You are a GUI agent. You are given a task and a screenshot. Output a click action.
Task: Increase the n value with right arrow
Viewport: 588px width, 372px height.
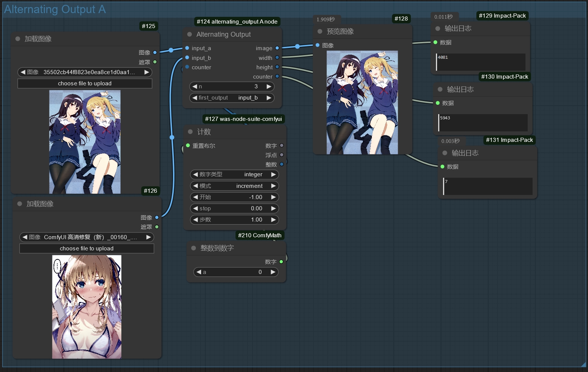coord(269,86)
